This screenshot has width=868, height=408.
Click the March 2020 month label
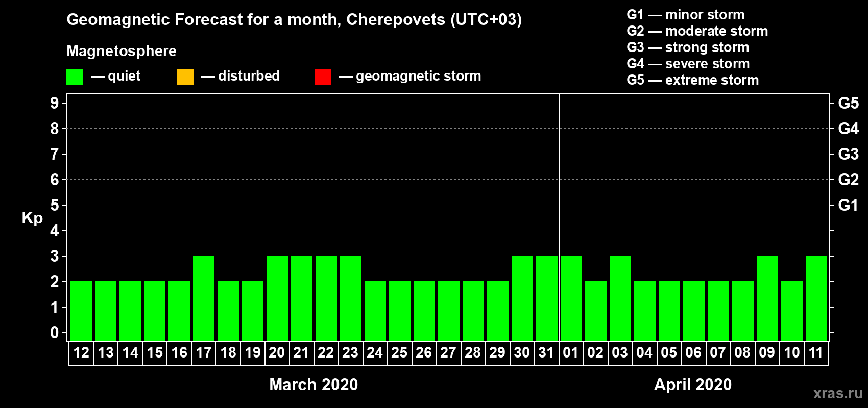[x=314, y=385]
